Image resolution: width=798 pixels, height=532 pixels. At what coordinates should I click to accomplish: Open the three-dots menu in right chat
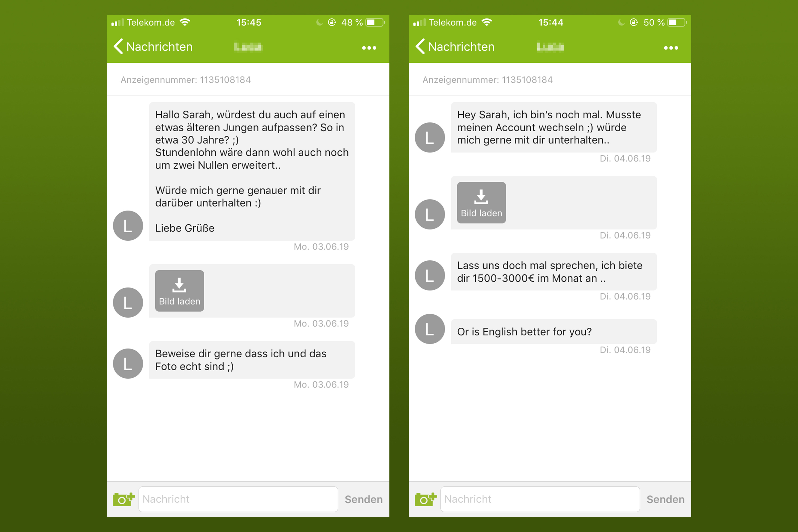[671, 48]
